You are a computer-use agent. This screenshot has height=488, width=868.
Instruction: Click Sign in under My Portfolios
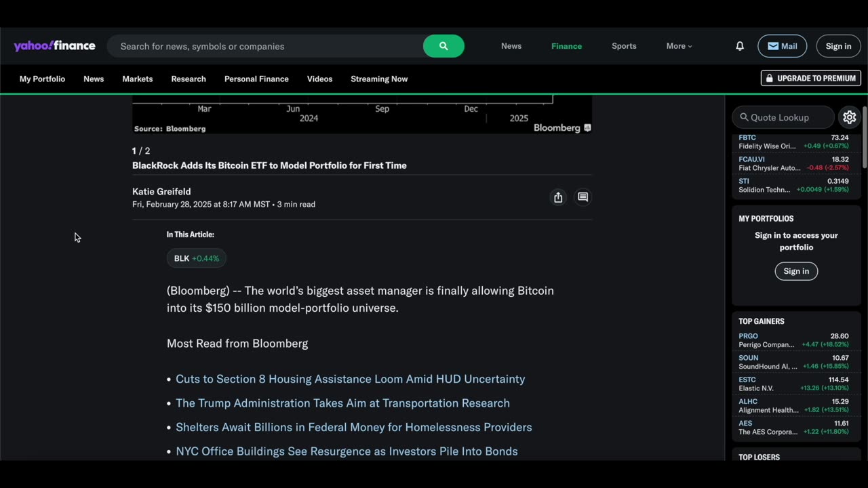click(796, 271)
